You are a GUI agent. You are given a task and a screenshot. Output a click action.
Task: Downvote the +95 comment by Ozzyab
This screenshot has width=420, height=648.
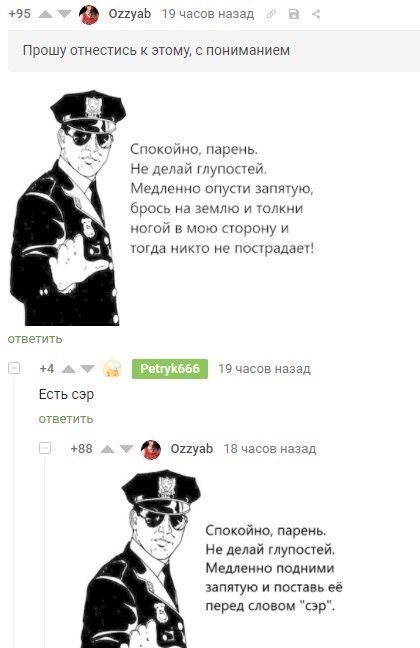pos(64,14)
